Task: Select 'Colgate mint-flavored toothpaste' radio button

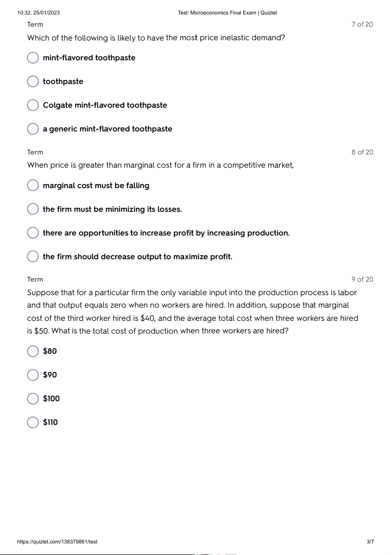Action: tap(33, 105)
